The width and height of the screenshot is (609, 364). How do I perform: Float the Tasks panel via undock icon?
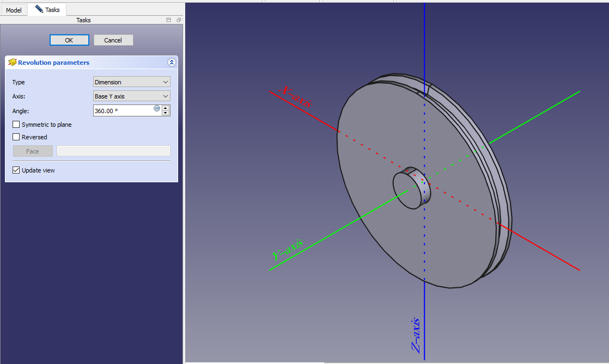(179, 20)
